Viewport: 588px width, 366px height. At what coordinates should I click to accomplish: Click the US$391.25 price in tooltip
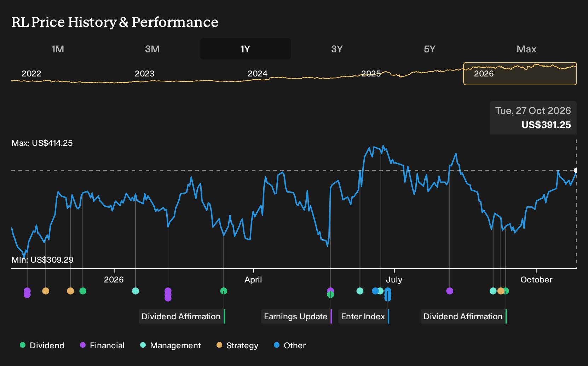546,125
